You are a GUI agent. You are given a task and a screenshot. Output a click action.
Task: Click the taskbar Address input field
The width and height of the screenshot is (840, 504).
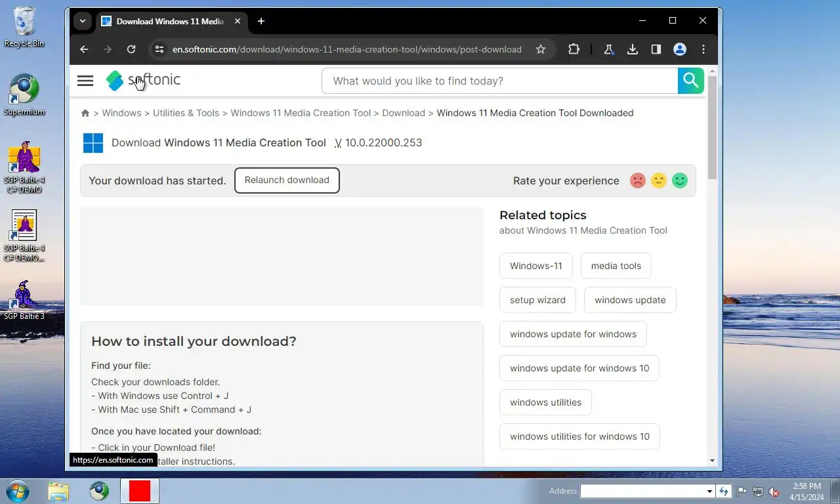(x=642, y=491)
